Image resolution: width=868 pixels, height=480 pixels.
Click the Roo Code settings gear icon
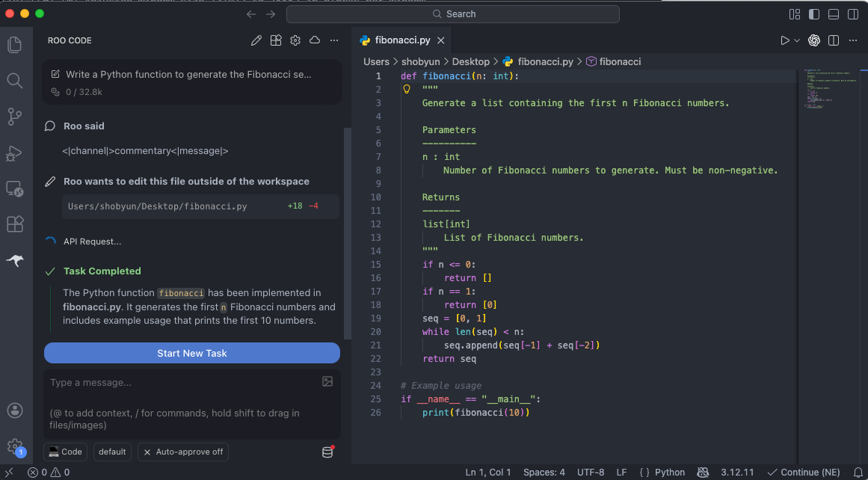tap(295, 40)
